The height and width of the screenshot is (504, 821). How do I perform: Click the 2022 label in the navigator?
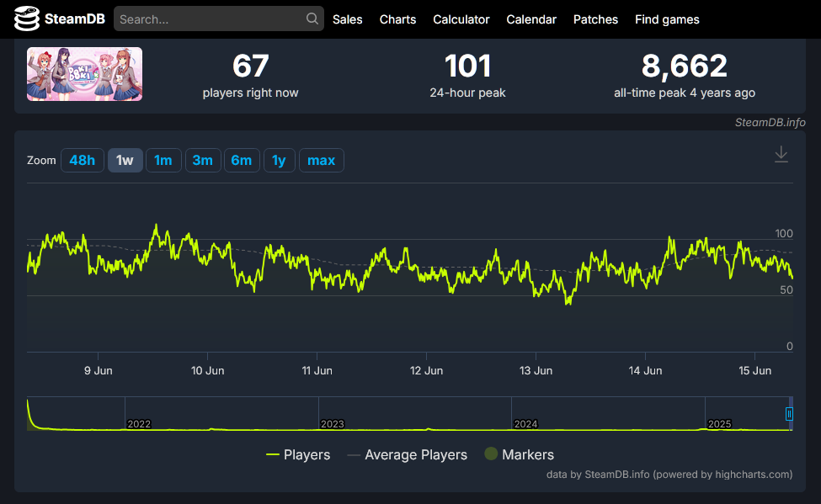point(139,424)
